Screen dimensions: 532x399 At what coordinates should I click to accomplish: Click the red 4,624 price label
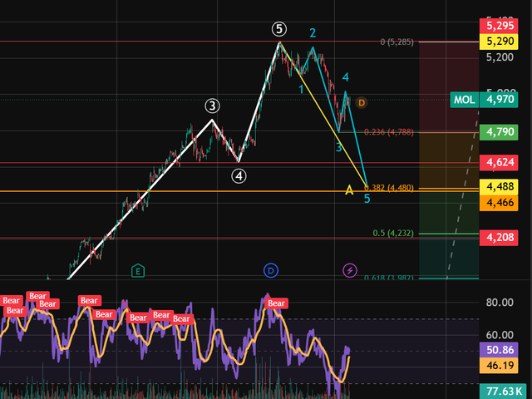pos(499,163)
